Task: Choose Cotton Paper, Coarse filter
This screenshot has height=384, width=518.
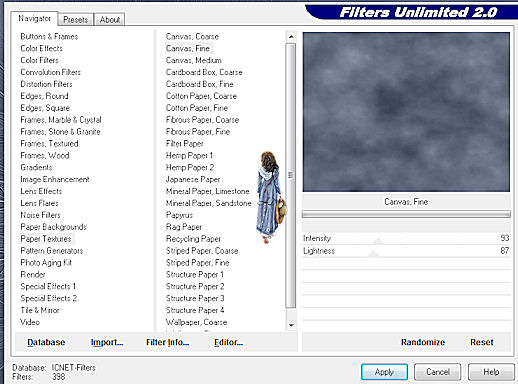Action: (x=201, y=96)
